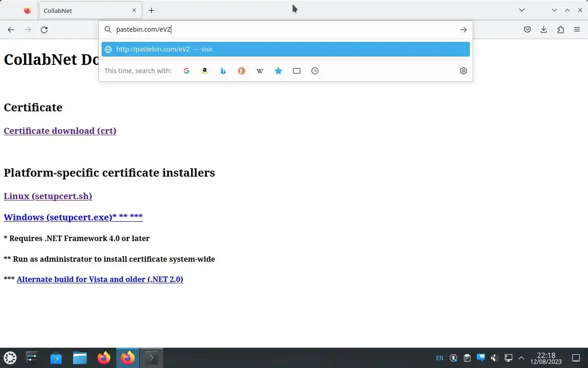Search in History clock icon
The width and height of the screenshot is (588, 368).
(x=315, y=71)
